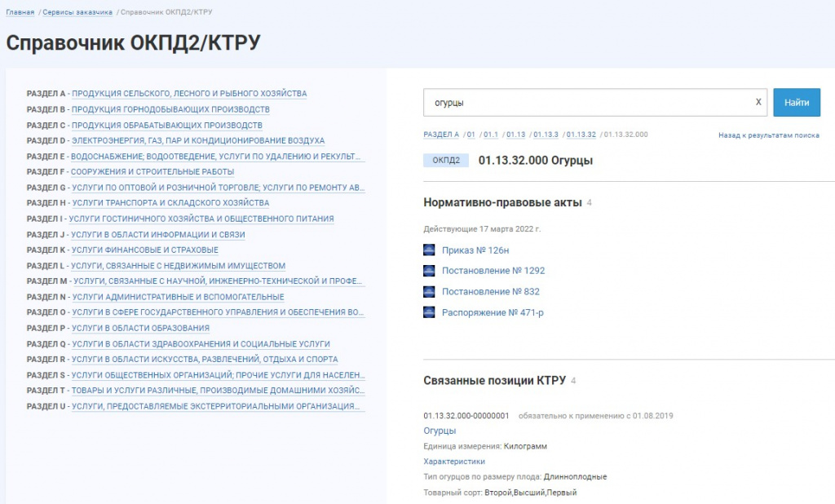Open section F Сооружения и строительные работы
835x504 pixels.
click(x=152, y=171)
